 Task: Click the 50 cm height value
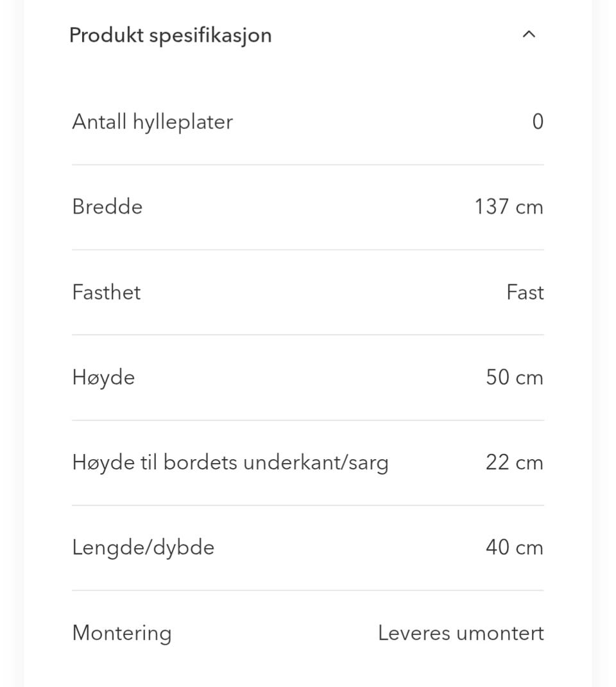(x=515, y=377)
